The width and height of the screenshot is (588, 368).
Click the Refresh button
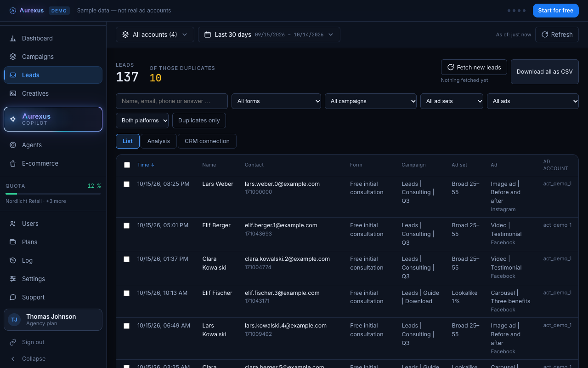(x=557, y=34)
